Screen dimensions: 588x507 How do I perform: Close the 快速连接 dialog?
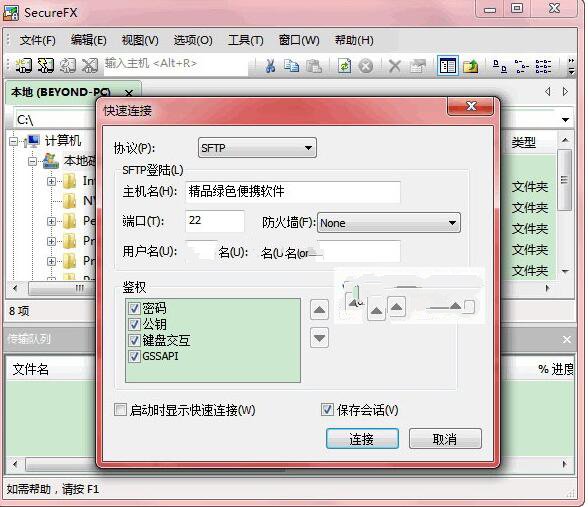(x=471, y=106)
